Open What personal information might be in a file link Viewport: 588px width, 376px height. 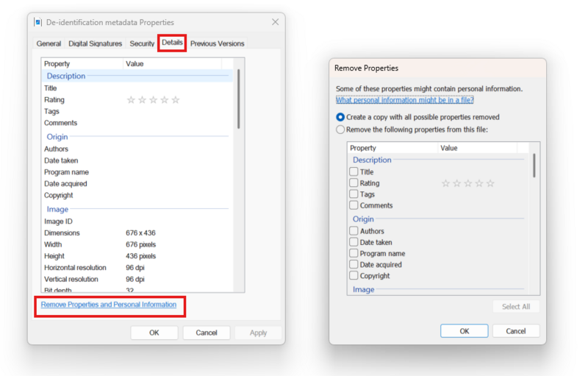coord(405,100)
